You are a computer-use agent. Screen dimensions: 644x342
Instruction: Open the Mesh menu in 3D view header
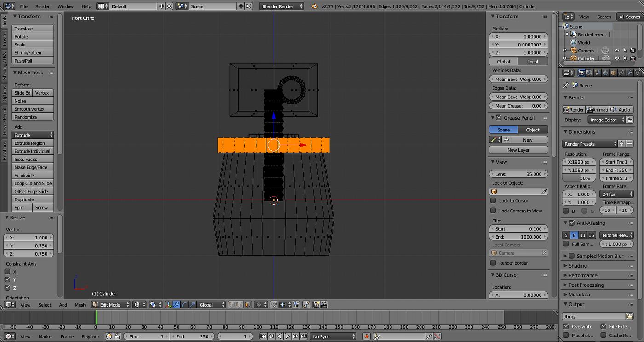(x=80, y=305)
